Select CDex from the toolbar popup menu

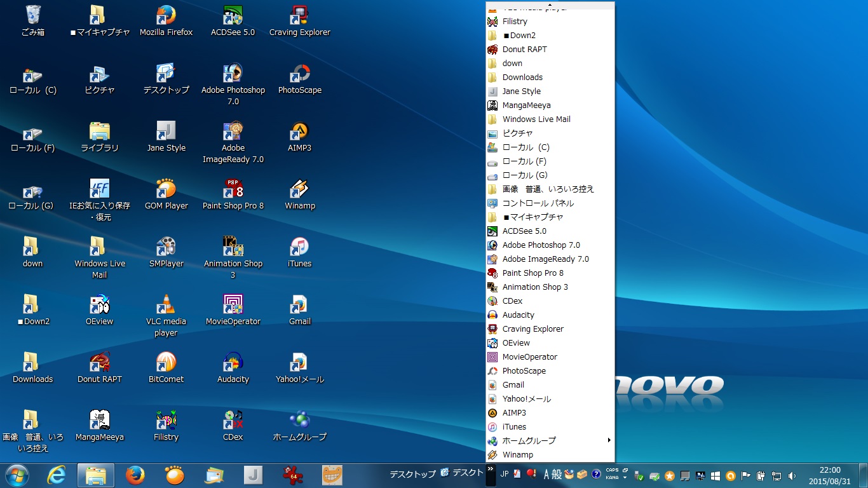[x=512, y=301]
